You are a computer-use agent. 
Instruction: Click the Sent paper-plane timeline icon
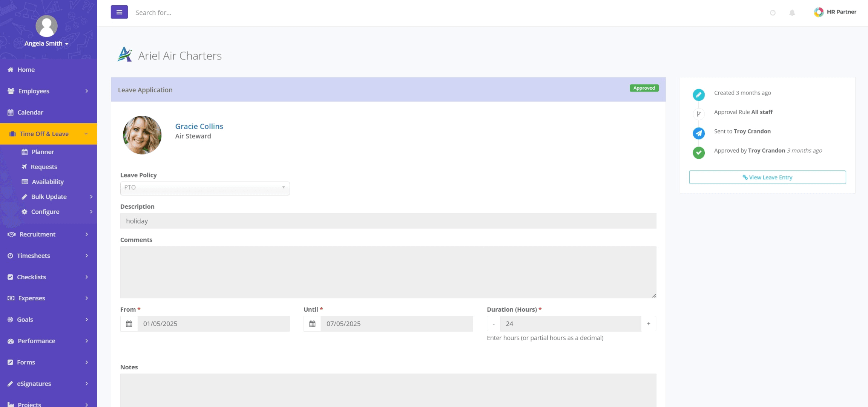(699, 133)
